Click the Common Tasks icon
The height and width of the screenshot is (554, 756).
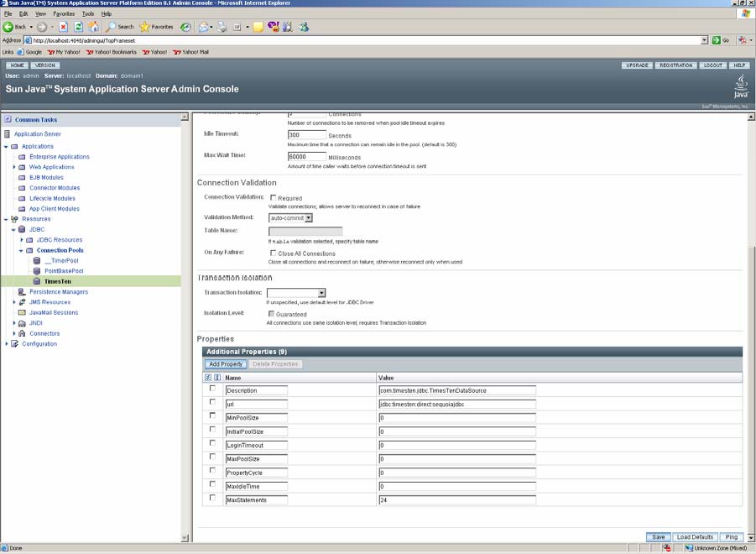point(8,119)
